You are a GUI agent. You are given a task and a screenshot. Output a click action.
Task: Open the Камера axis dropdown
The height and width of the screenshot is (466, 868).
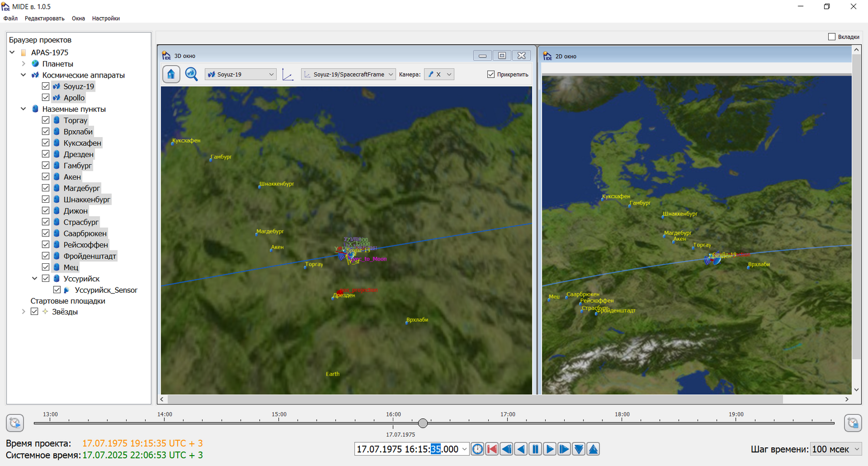[x=439, y=74]
